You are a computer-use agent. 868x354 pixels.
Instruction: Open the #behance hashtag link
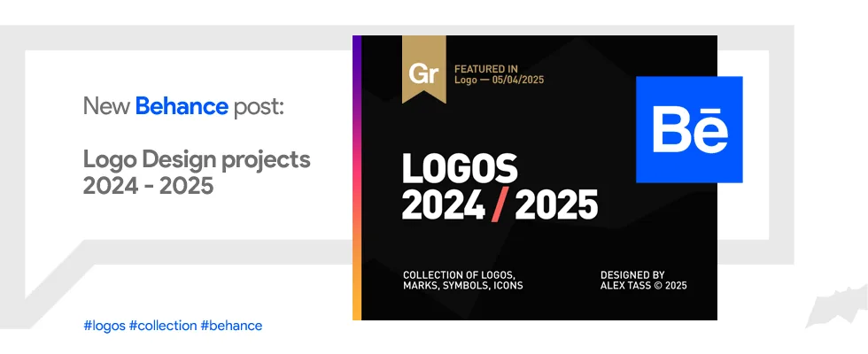[x=231, y=326]
